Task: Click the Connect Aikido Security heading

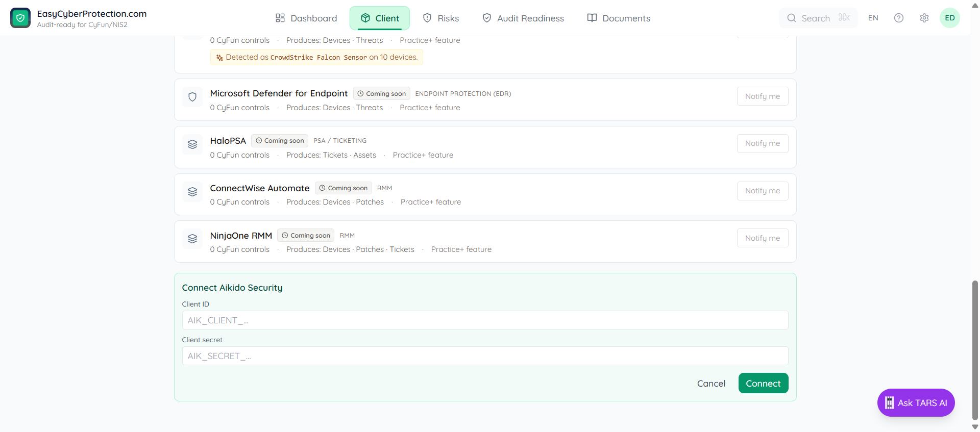Action: click(x=232, y=288)
